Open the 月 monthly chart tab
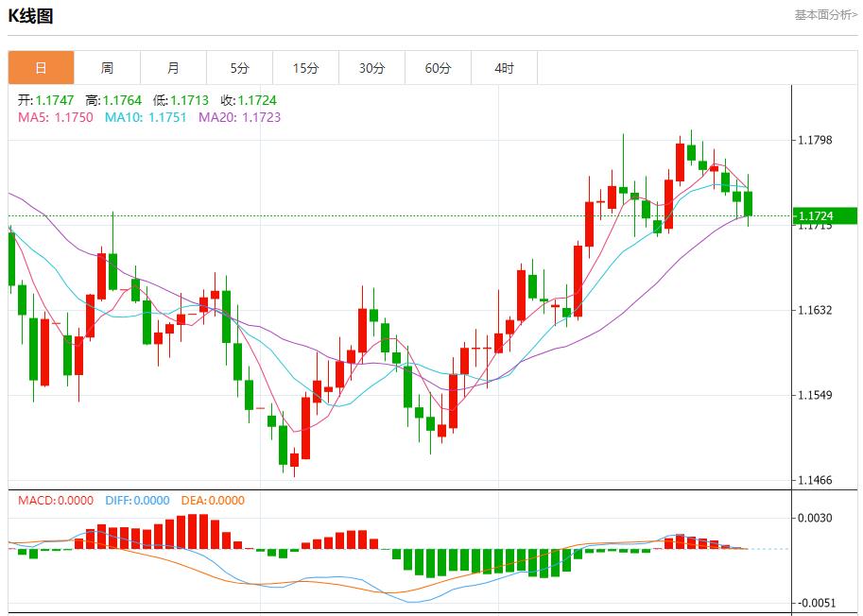The width and height of the screenshot is (863, 616). (173, 68)
